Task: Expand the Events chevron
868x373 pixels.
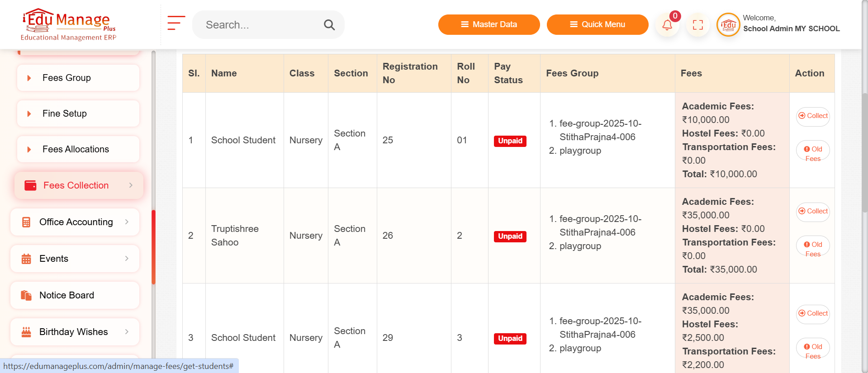Action: click(x=127, y=259)
